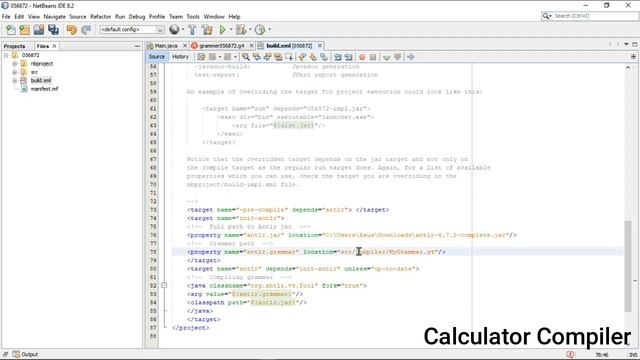Open the Edit menu

click(x=19, y=17)
